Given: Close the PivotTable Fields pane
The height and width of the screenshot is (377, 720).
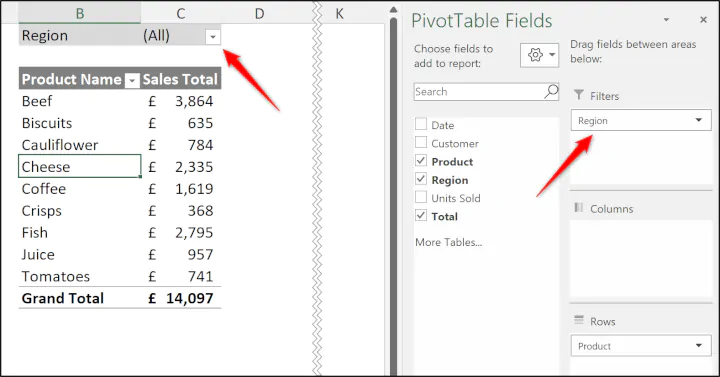Looking at the screenshot, I should [x=703, y=20].
